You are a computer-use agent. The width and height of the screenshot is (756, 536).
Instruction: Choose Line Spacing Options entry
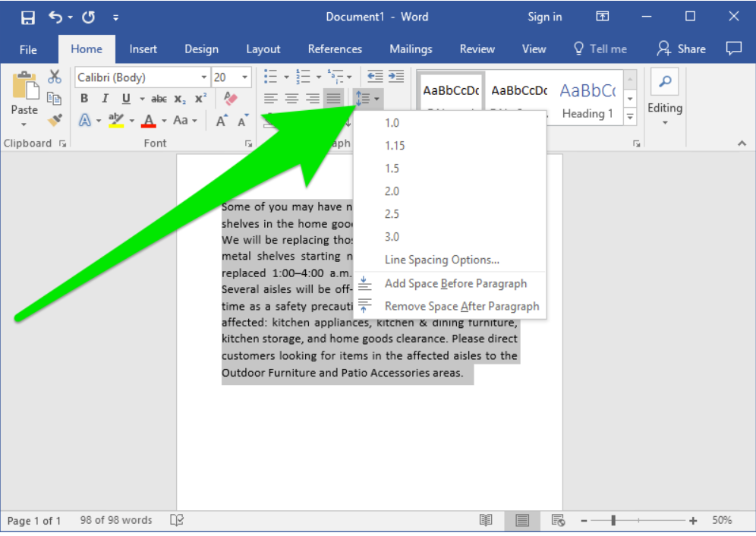click(x=442, y=260)
